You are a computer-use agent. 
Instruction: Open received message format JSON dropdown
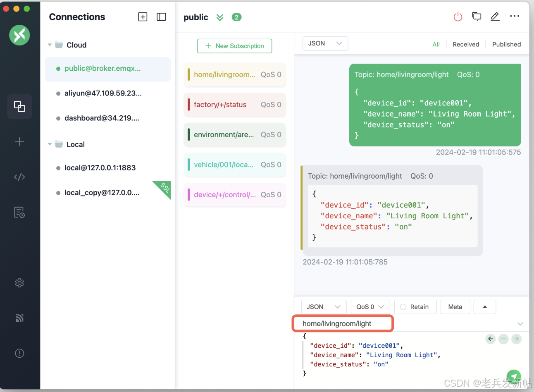click(325, 43)
